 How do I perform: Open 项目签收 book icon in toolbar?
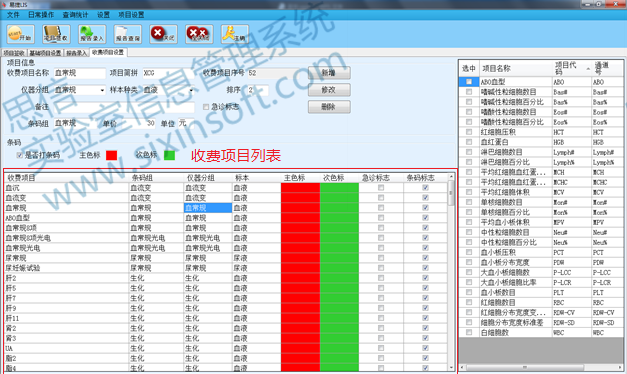tap(56, 34)
